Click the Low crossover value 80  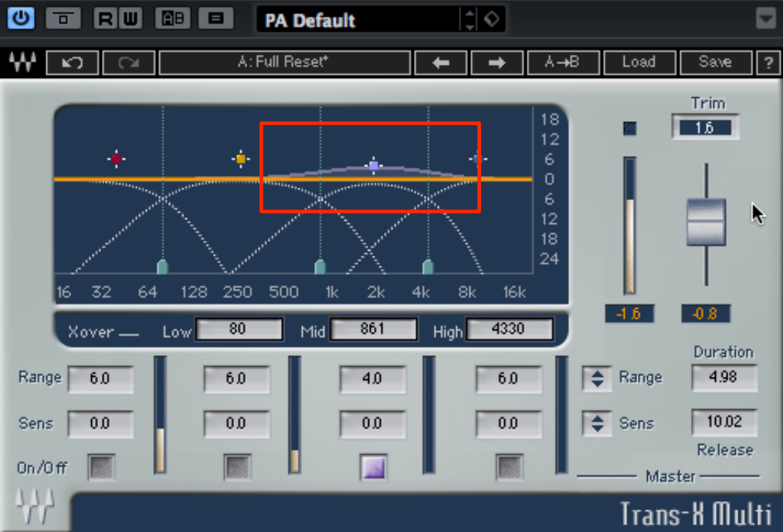pyautogui.click(x=239, y=329)
